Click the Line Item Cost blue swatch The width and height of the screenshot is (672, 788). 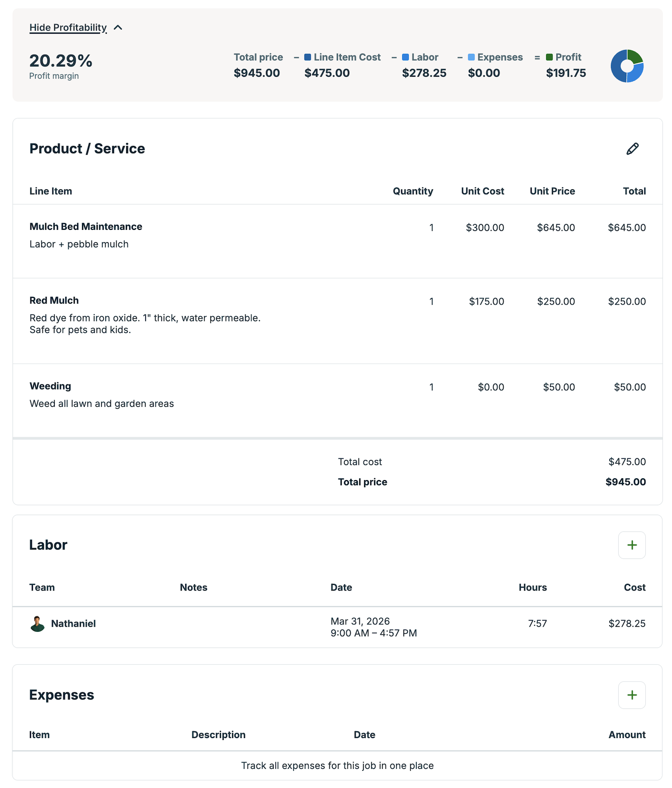pos(308,57)
